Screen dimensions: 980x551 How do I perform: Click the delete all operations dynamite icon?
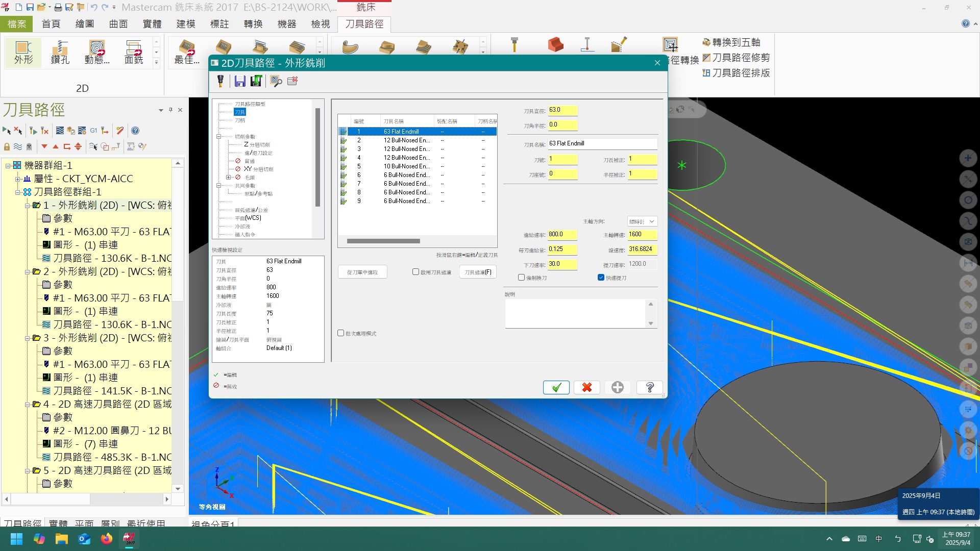(x=120, y=131)
